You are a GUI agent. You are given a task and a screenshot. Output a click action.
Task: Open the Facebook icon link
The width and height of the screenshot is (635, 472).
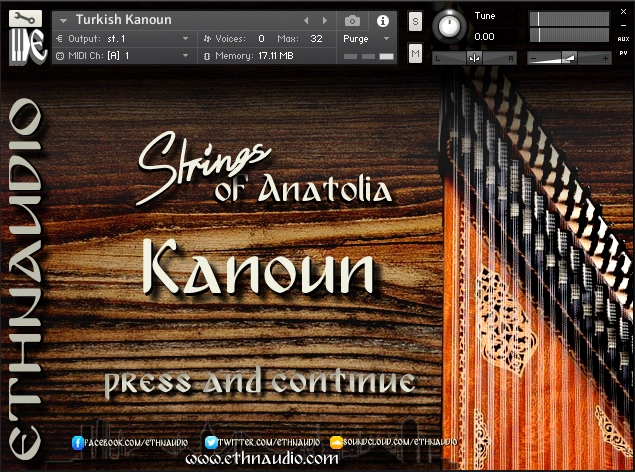(x=78, y=442)
